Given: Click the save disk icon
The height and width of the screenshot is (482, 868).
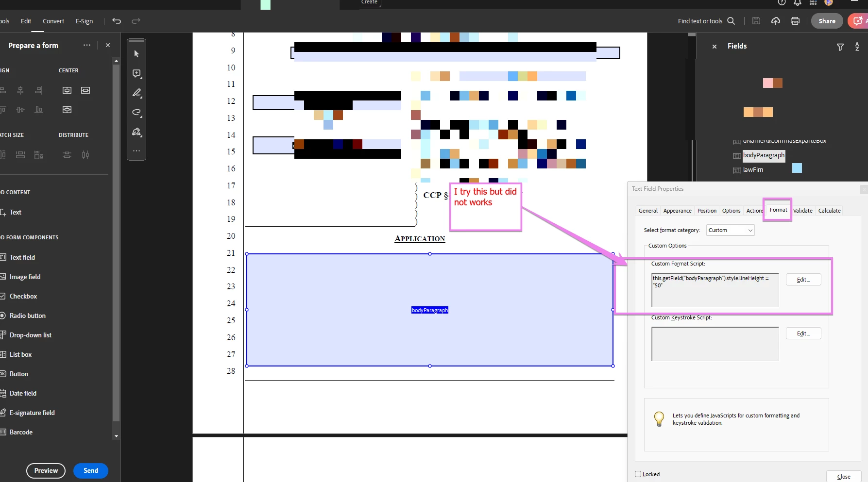Looking at the screenshot, I should 756,21.
